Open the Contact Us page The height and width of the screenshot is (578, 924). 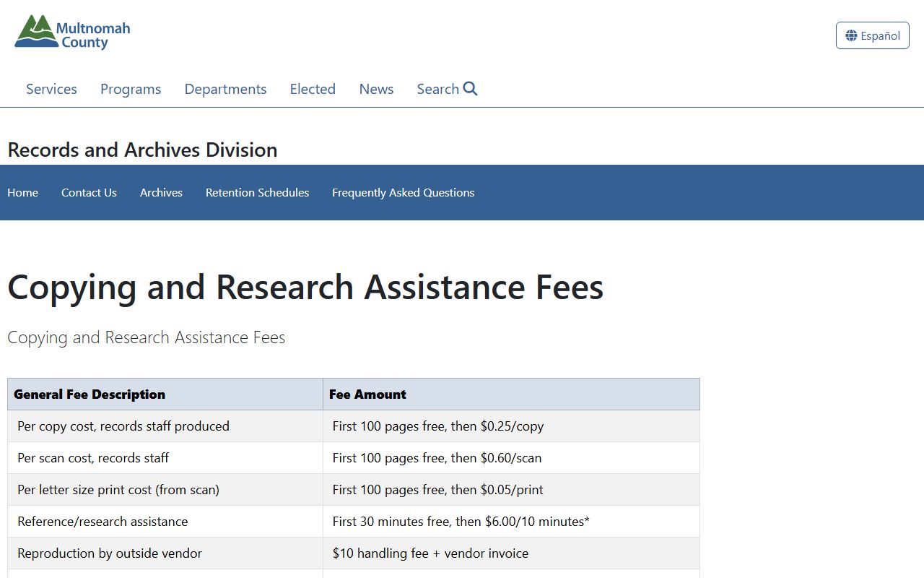tap(89, 192)
